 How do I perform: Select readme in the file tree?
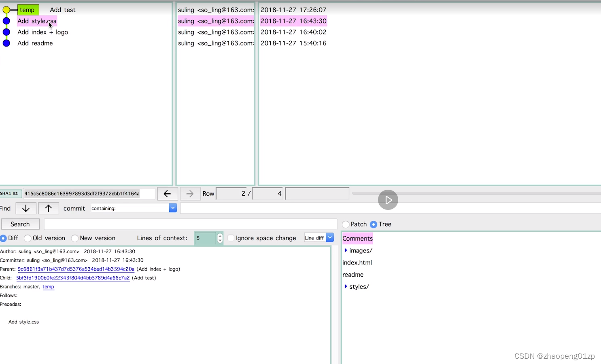tap(353, 275)
